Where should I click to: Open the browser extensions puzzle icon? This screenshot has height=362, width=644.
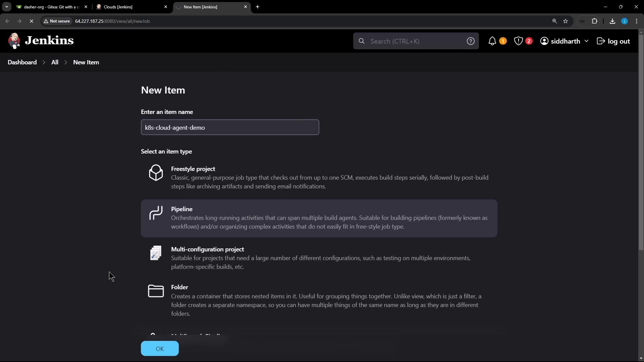[x=595, y=21]
